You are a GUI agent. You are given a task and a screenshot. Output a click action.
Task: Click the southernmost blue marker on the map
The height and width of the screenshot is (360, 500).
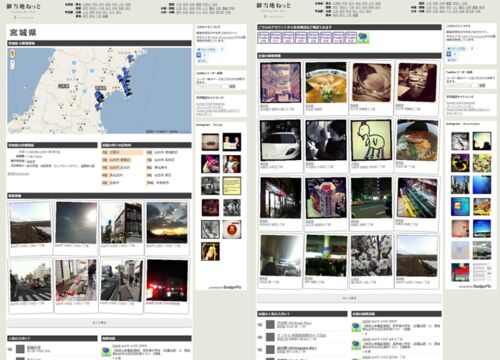coord(97,107)
